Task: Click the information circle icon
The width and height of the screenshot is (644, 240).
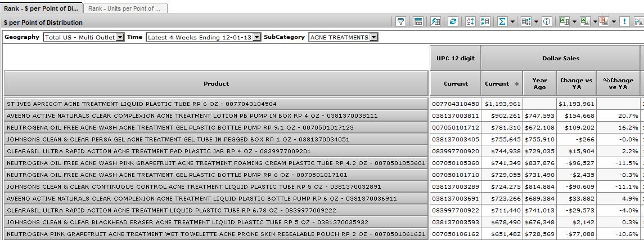Action: tap(546, 21)
